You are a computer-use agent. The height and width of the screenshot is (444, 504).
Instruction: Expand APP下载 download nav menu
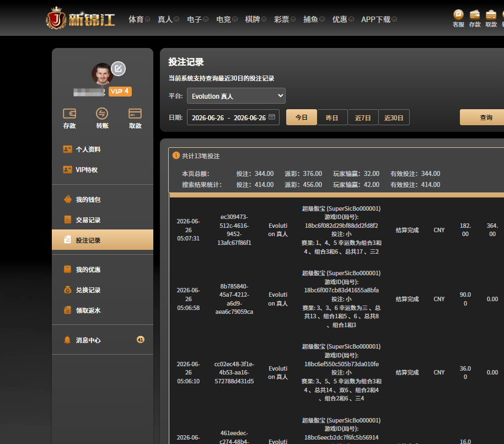[x=379, y=19]
